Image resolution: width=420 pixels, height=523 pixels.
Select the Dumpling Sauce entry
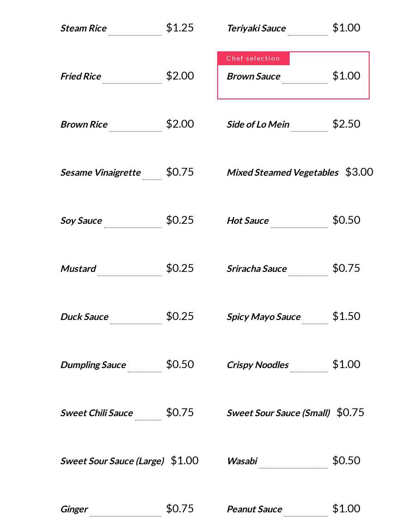(93, 365)
